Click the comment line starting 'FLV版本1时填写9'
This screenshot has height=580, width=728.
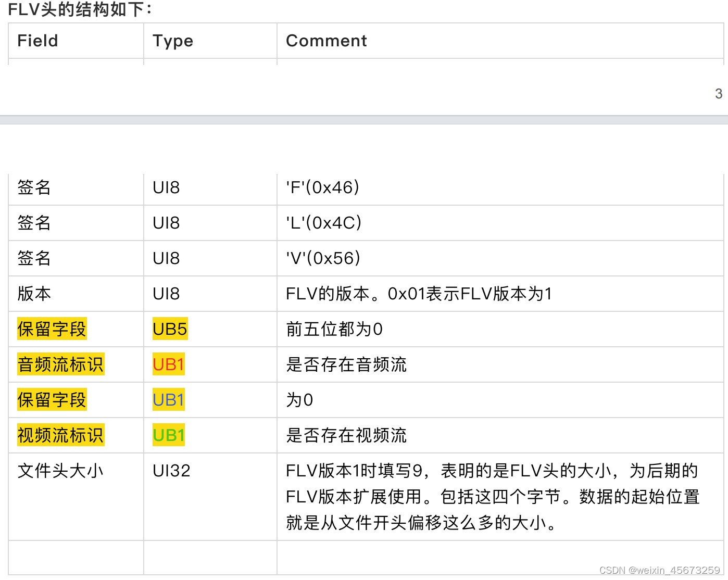tap(492, 471)
